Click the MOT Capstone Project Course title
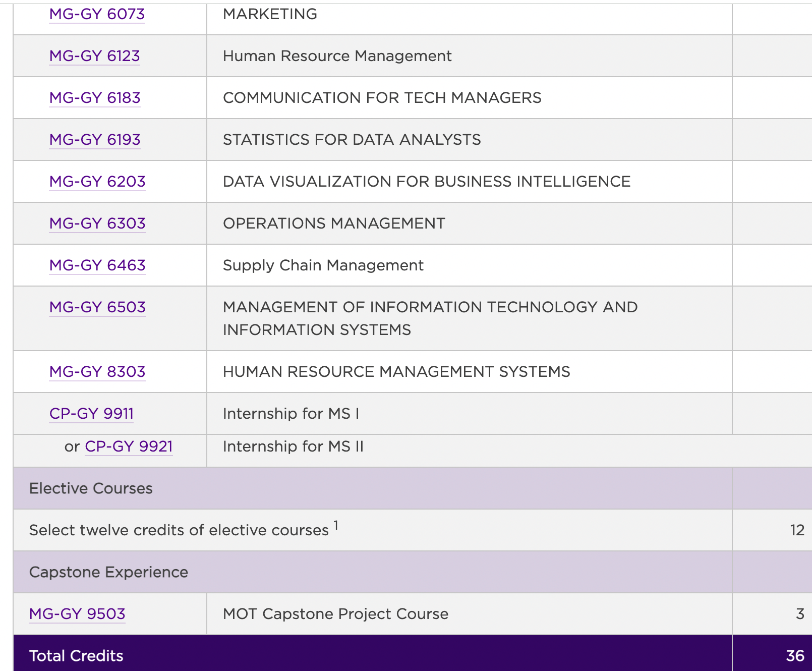This screenshot has height=671, width=812. click(x=335, y=614)
